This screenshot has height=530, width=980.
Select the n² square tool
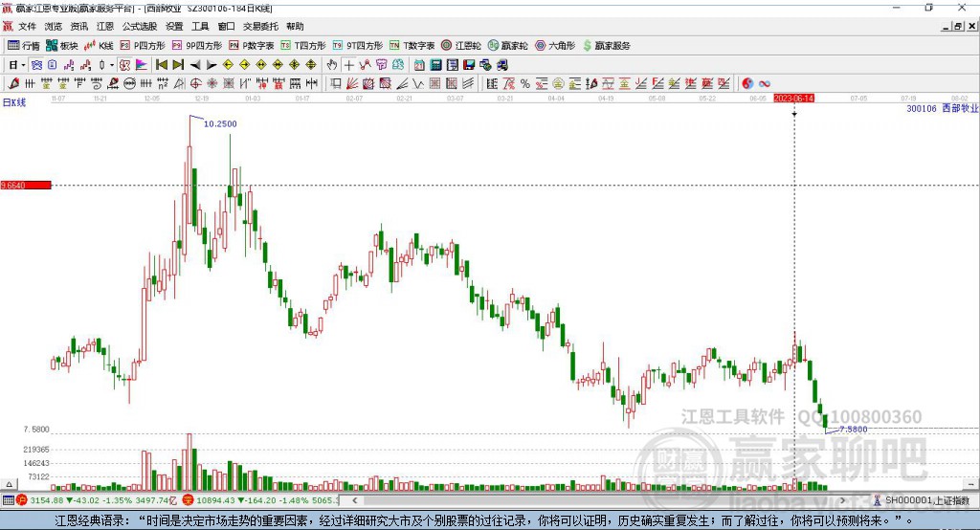tap(163, 84)
